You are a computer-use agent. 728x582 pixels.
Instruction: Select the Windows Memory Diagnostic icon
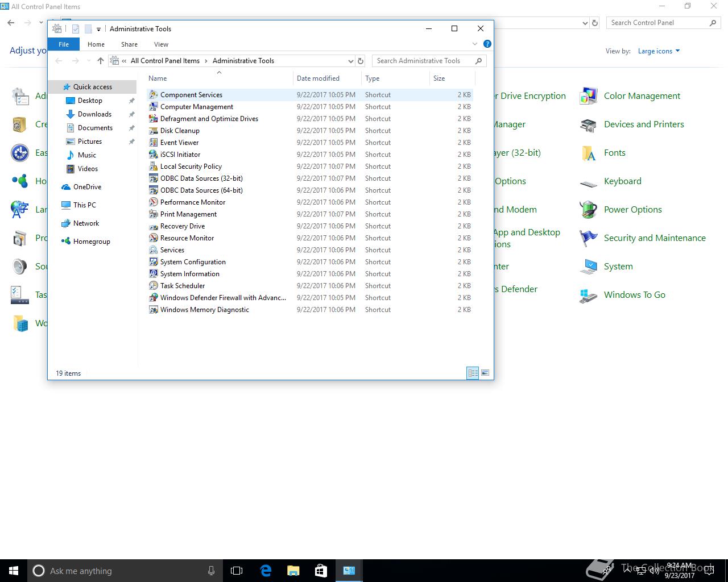click(x=153, y=310)
